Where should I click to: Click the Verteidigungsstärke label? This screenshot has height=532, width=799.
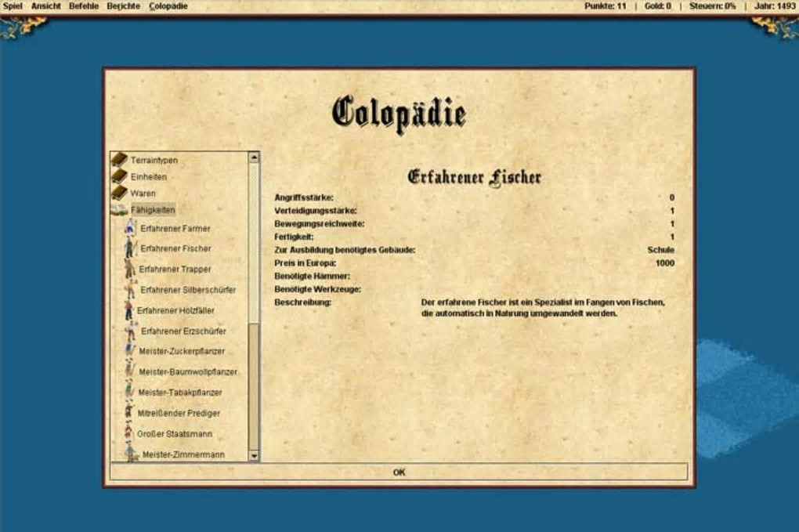316,211
